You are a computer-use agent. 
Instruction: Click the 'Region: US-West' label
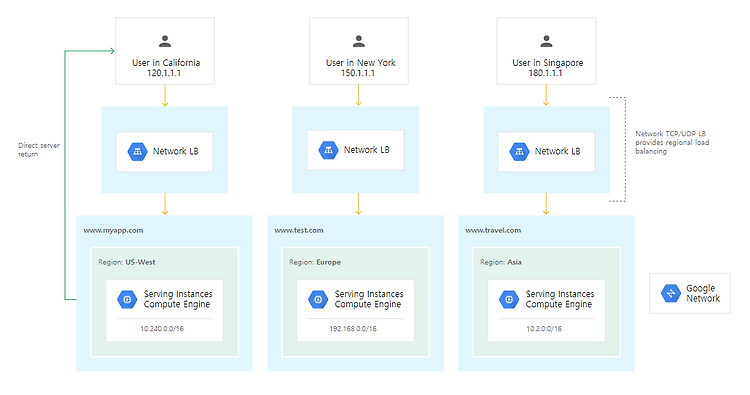pyautogui.click(x=127, y=262)
